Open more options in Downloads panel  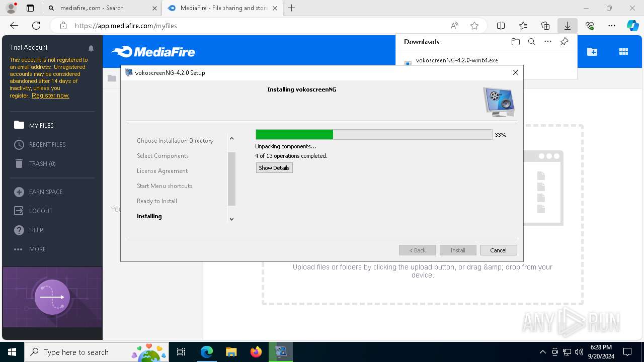coord(548,42)
